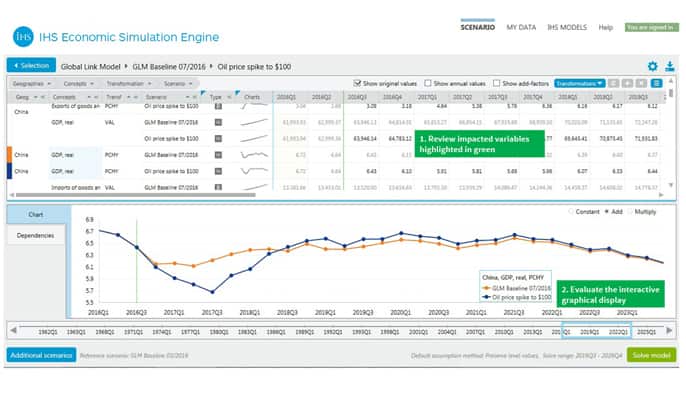The image size is (686, 400).
Task: Click the third gray toolbar icon after Transformations
Action: coord(641,83)
